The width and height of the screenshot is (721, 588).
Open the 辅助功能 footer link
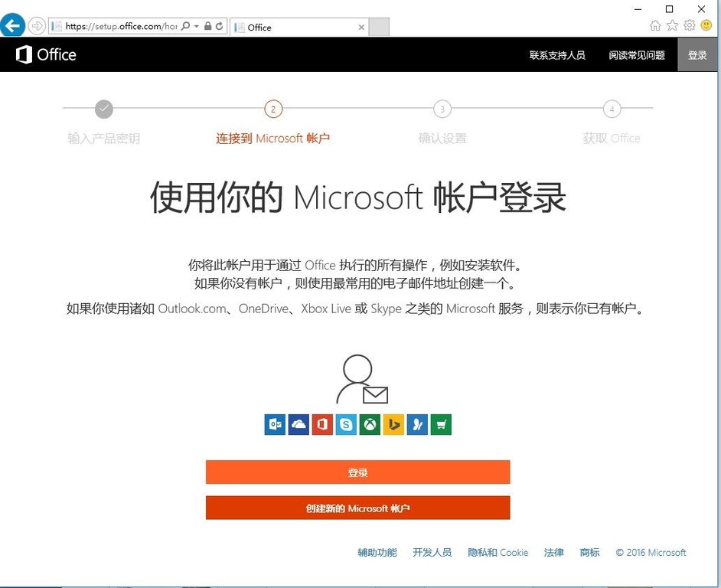pyautogui.click(x=377, y=553)
